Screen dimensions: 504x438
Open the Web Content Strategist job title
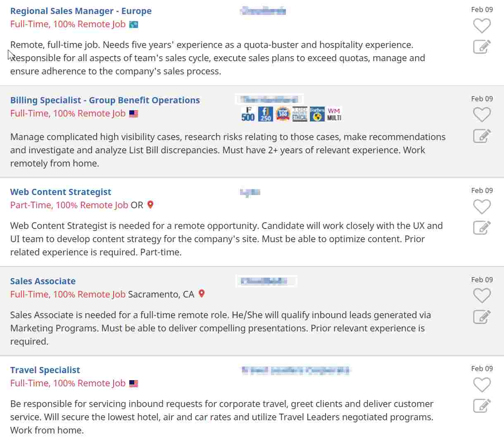[x=61, y=192]
